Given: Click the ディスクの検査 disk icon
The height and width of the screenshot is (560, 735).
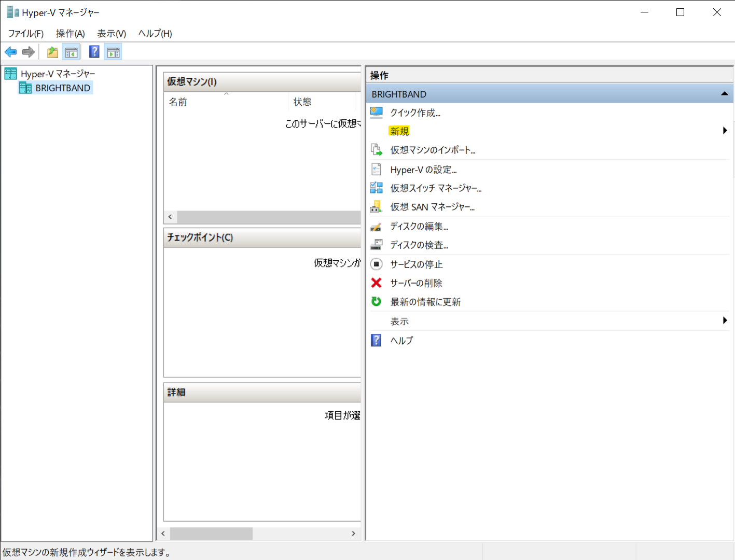Looking at the screenshot, I should pos(377,245).
